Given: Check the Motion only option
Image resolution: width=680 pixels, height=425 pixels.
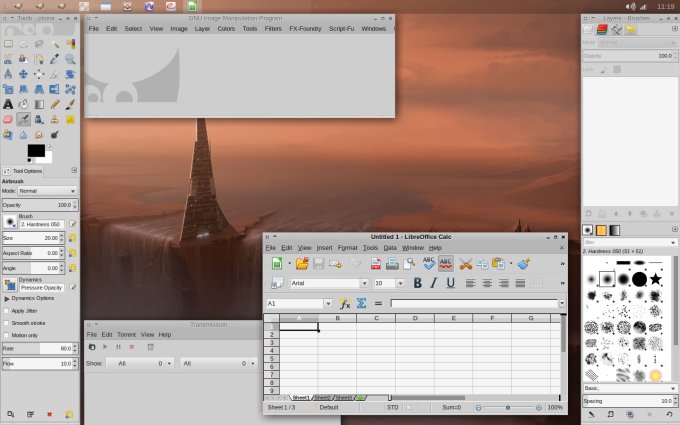Looking at the screenshot, I should click(7, 335).
